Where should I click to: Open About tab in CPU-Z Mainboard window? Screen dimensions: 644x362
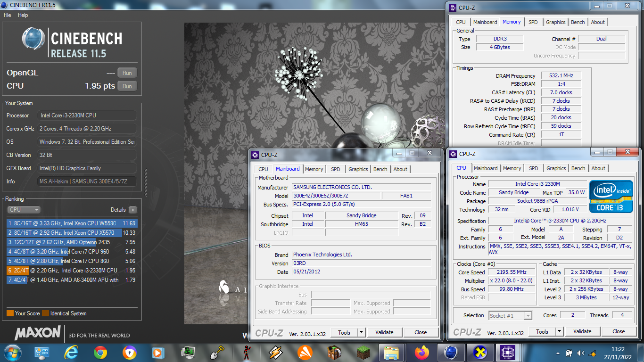[x=400, y=169]
